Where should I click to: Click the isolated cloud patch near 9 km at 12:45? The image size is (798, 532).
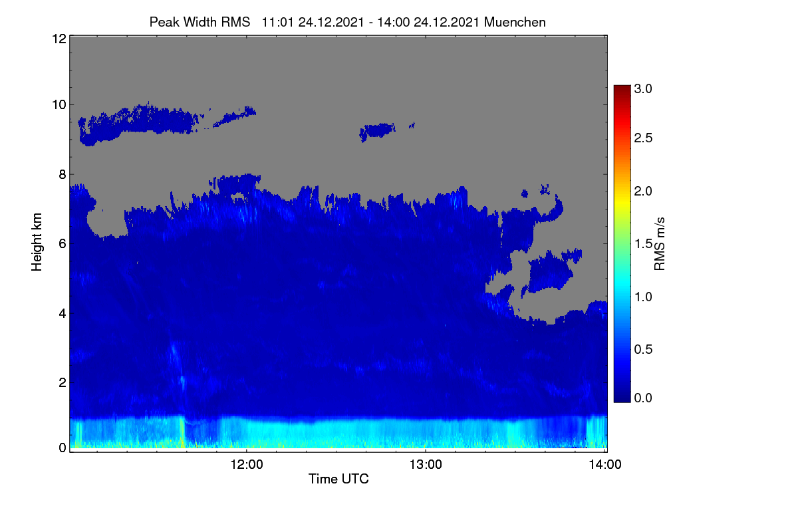378,130
